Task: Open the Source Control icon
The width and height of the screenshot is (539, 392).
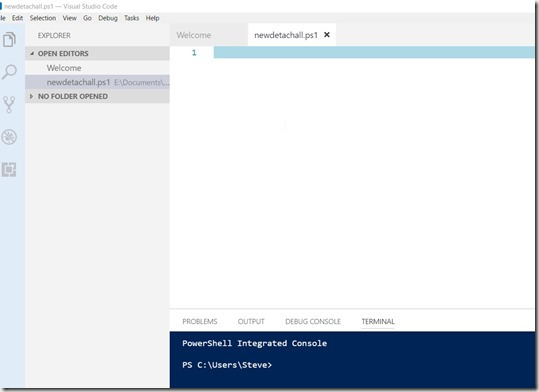Action: (9, 104)
